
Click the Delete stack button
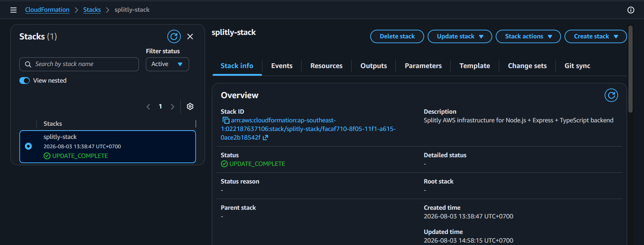(x=397, y=36)
